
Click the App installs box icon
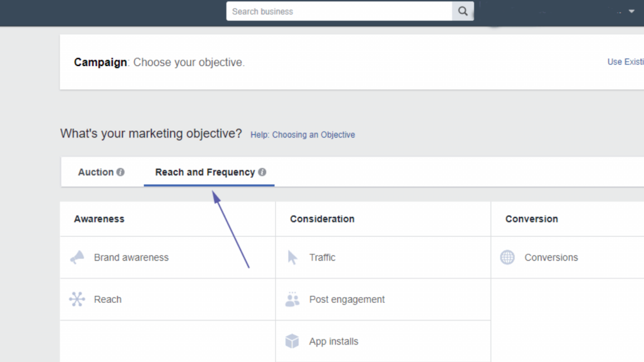292,341
